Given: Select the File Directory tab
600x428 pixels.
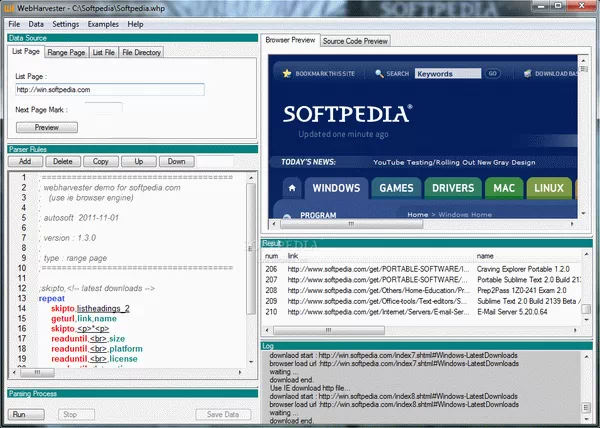Looking at the screenshot, I should tap(142, 52).
